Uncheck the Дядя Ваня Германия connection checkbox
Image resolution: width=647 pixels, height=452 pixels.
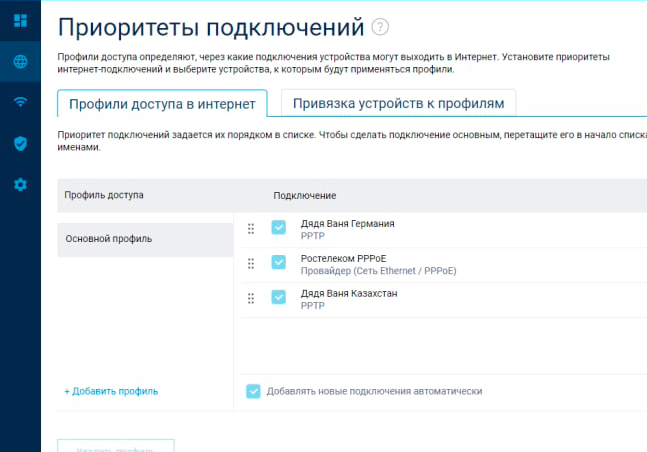279,227
